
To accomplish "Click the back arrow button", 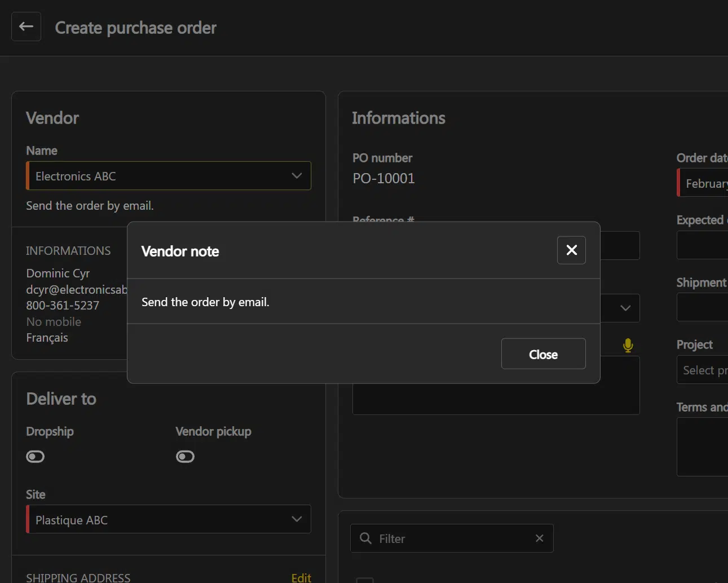I will 26,26.
